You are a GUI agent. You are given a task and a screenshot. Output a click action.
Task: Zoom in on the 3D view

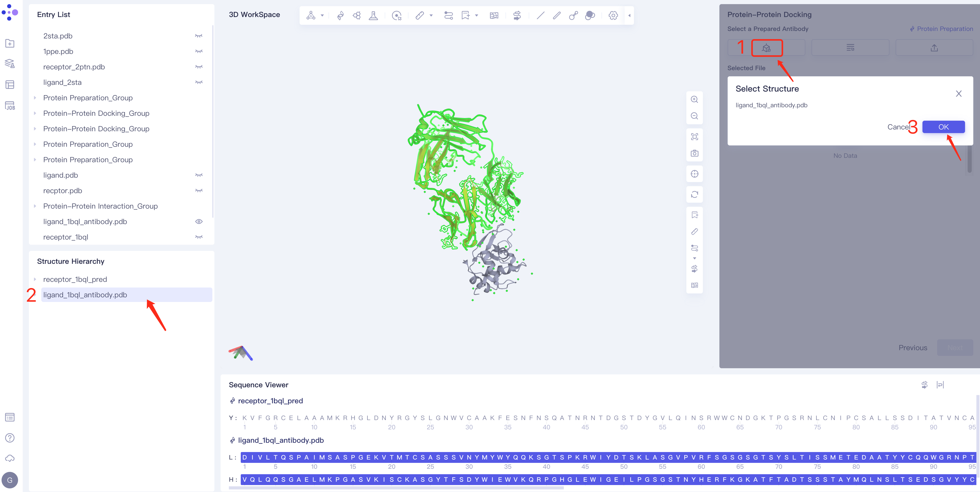pyautogui.click(x=694, y=100)
